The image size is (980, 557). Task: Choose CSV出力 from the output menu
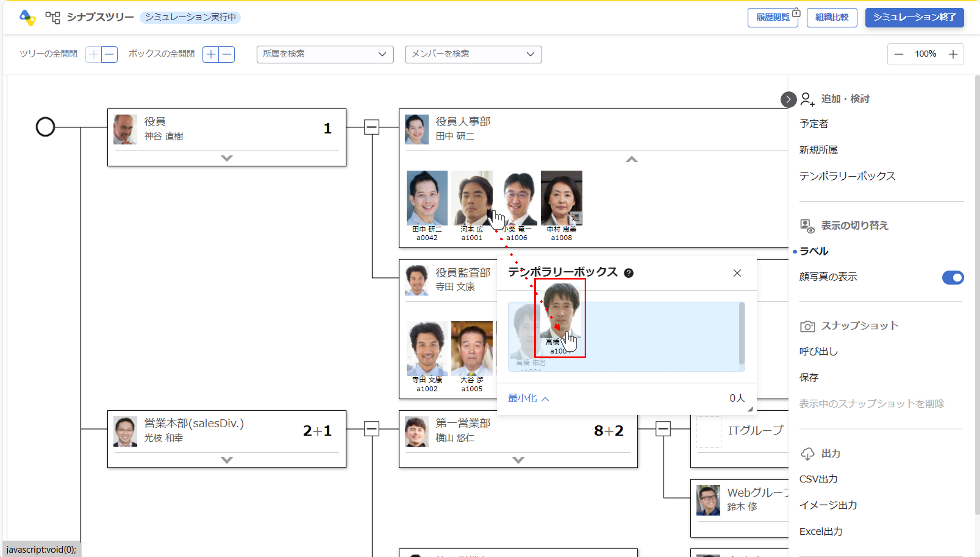(x=818, y=479)
